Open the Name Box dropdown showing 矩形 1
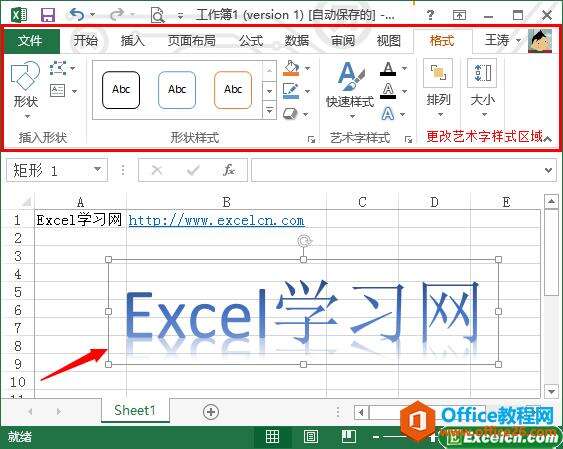The height and width of the screenshot is (449, 563). pyautogui.click(x=97, y=169)
